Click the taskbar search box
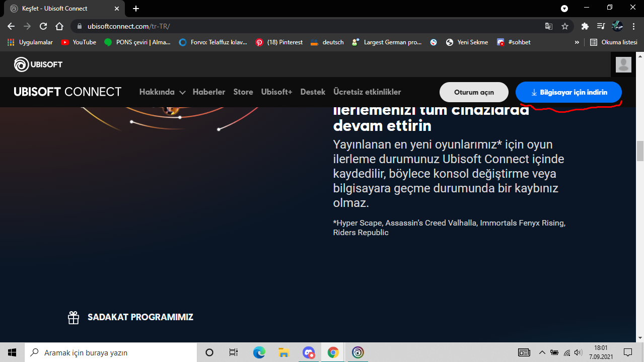The height and width of the screenshot is (362, 644). (x=111, y=352)
